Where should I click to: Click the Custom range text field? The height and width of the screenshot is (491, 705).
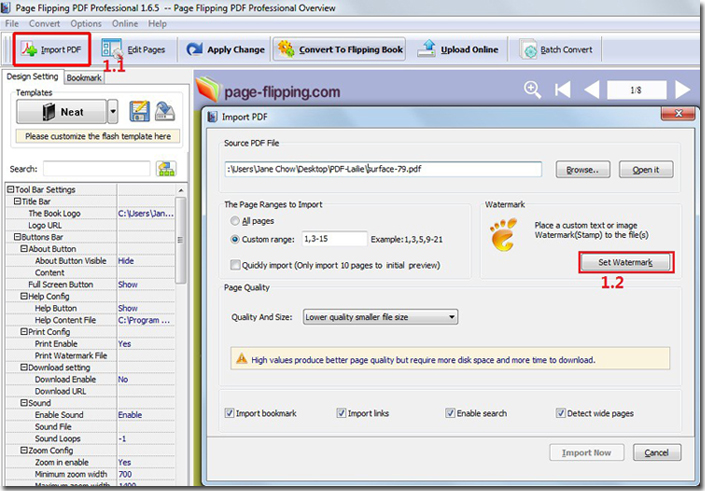click(x=335, y=239)
